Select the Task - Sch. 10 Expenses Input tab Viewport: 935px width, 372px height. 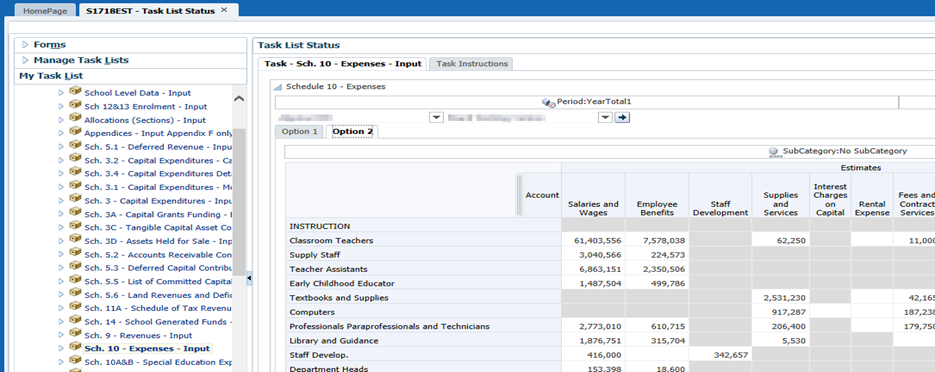point(343,64)
